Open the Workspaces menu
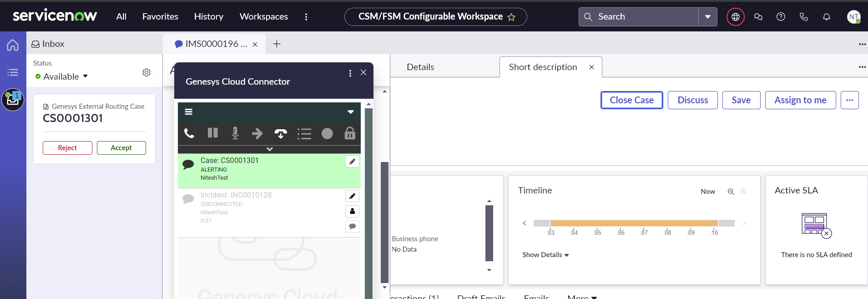This screenshot has width=868, height=299. pos(264,17)
